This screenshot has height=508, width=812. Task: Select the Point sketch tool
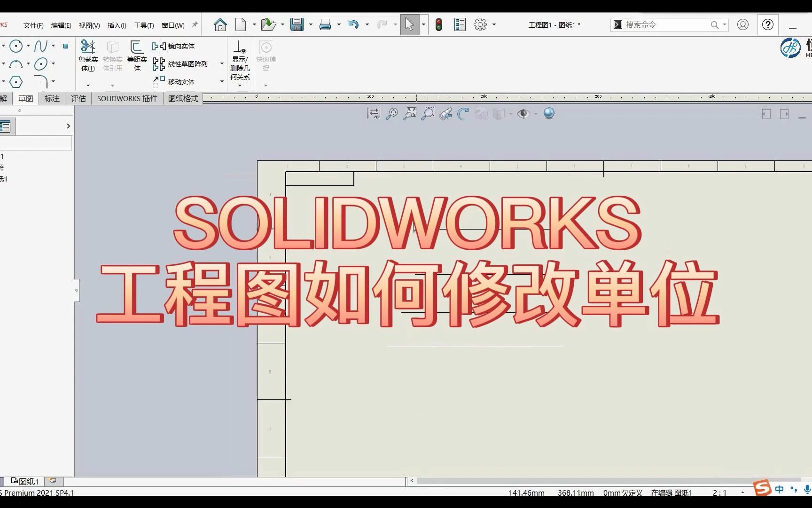(66, 46)
